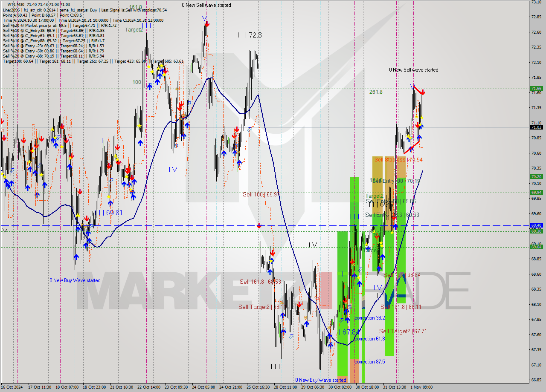
Task: Click the 'I I 69.81' wave label
Action: [110, 212]
